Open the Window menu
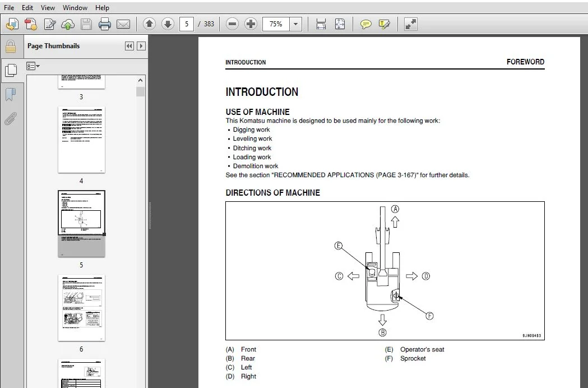The image size is (588, 388). pyautogui.click(x=75, y=7)
